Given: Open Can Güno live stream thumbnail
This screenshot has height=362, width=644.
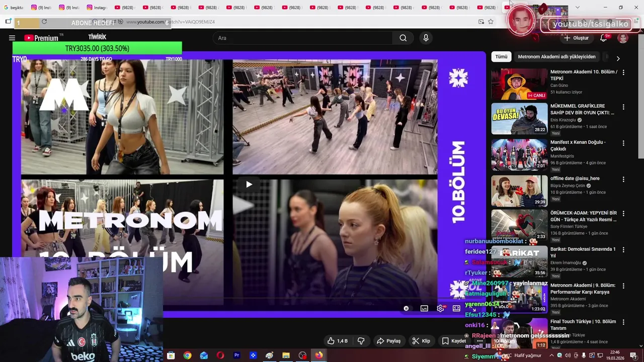Looking at the screenshot, I should point(519,84).
